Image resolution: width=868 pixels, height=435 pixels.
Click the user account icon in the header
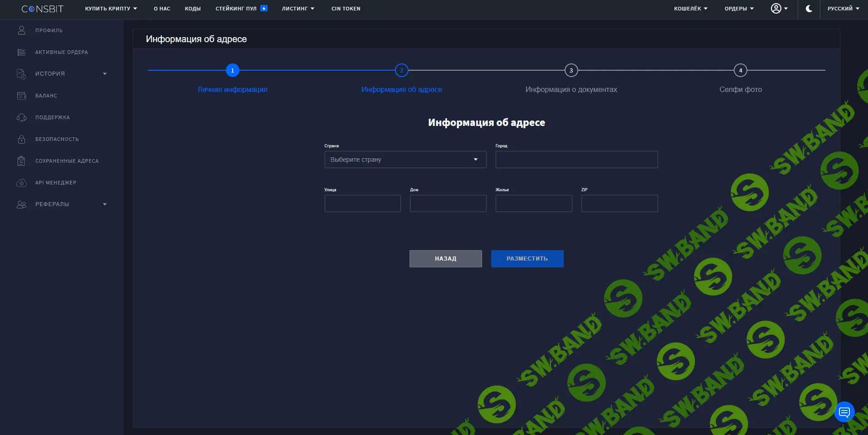776,8
